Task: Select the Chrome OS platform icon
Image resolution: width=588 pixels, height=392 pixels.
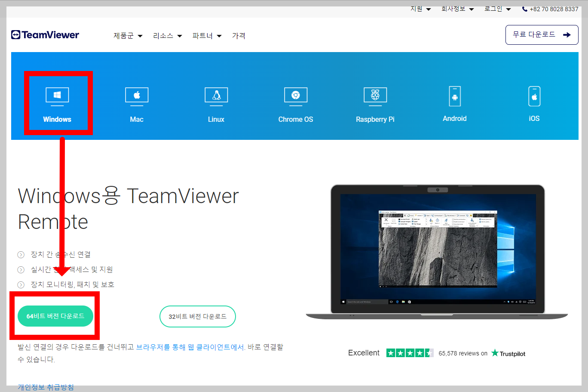Action: [x=295, y=96]
